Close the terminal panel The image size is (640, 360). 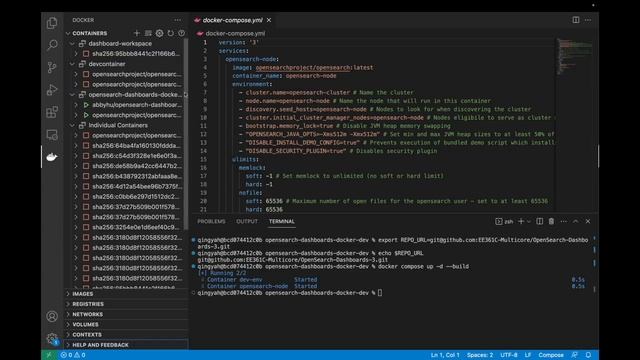[588, 221]
